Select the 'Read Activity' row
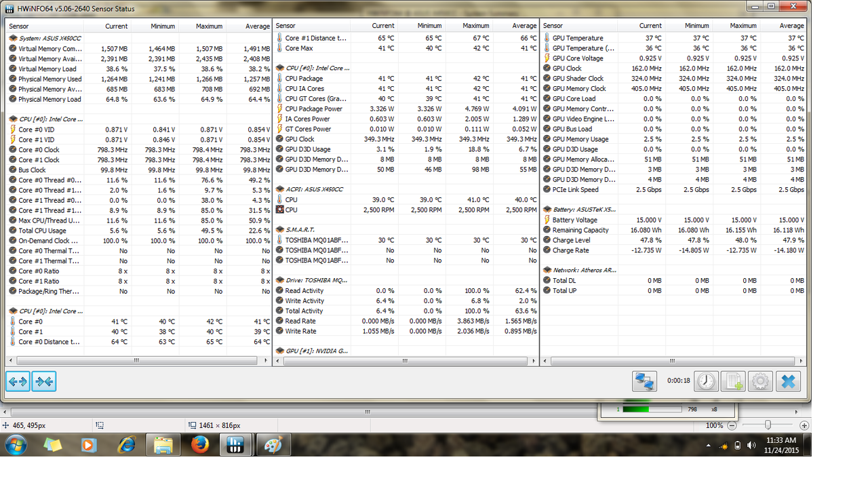Viewport: 868px width, 485px height. tap(406, 290)
